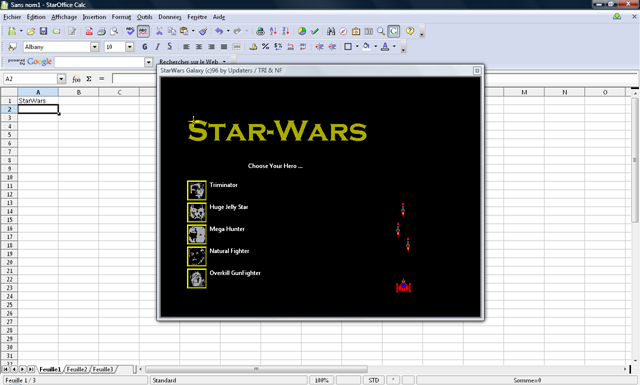Open the Function Wizard icon
The image size is (640, 385).
(x=76, y=79)
